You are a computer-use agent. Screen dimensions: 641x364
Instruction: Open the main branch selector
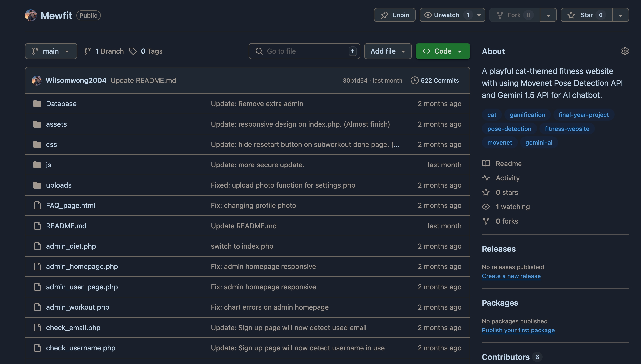51,51
